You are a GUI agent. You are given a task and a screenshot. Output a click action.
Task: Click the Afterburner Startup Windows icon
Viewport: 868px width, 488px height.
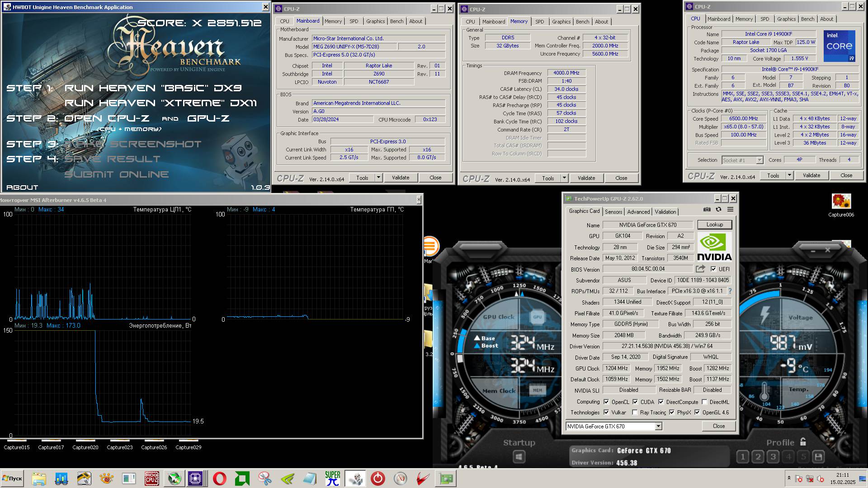pyautogui.click(x=519, y=457)
